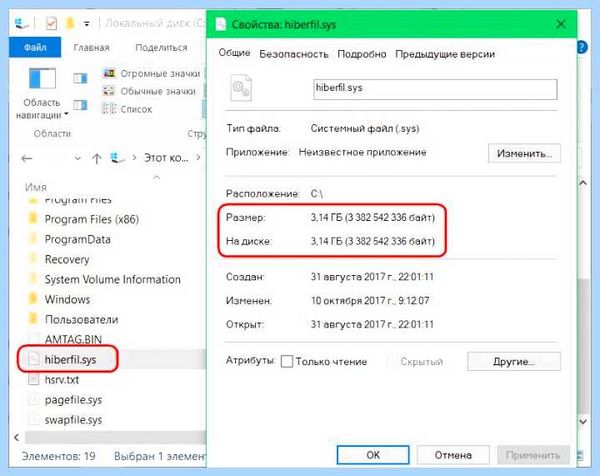Open the Область навигации dropdown arrow
This screenshot has height=476, width=600.
click(x=66, y=114)
